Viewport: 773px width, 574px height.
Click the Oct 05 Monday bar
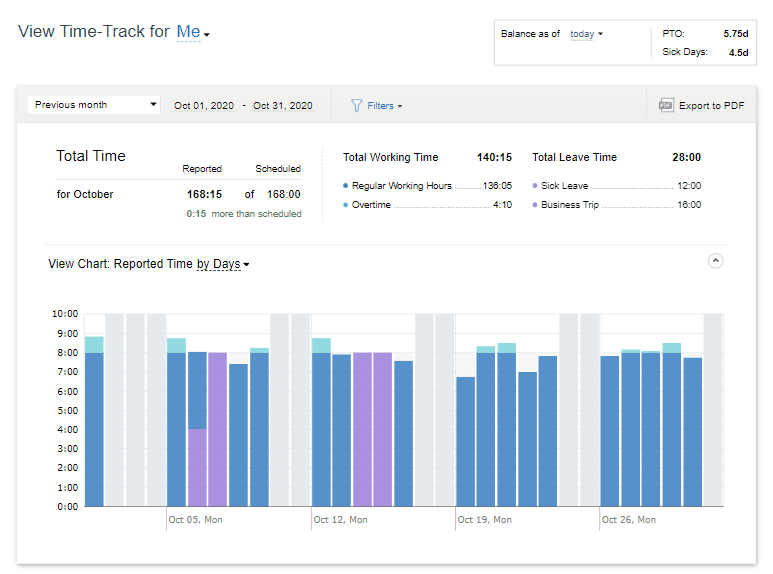click(176, 422)
